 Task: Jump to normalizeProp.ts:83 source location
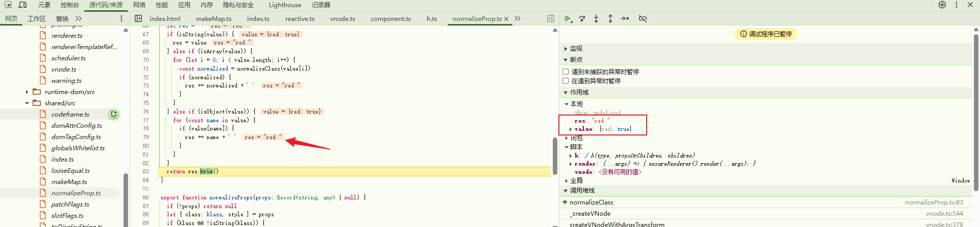[934, 202]
